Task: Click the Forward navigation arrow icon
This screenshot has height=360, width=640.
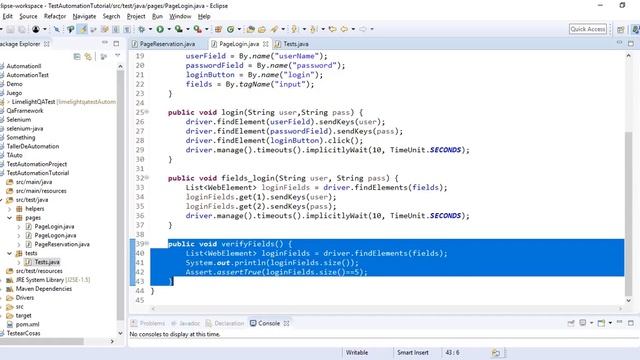Action: [362, 29]
